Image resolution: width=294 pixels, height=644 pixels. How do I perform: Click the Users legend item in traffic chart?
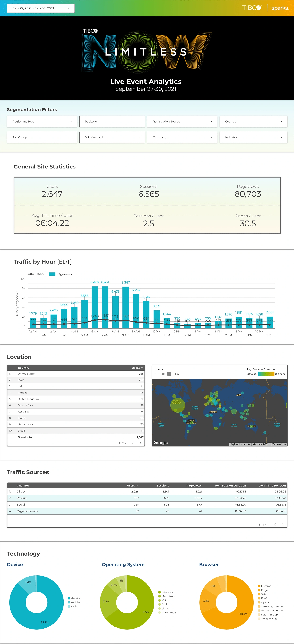click(36, 274)
